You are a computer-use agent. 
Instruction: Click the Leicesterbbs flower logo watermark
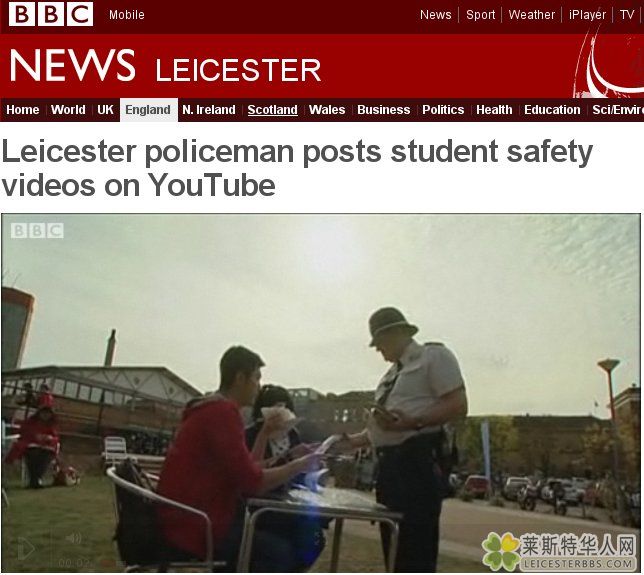coord(559,552)
